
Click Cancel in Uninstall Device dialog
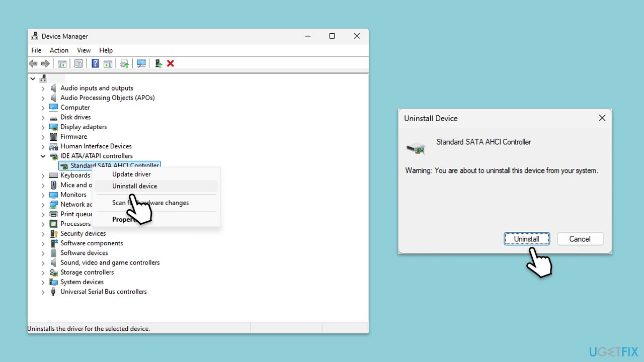580,239
